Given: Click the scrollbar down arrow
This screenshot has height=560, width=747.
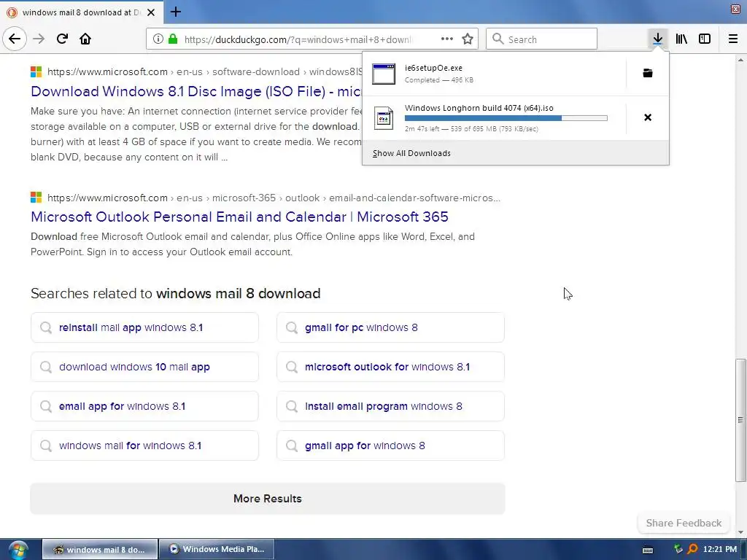Looking at the screenshot, I should (x=740, y=532).
